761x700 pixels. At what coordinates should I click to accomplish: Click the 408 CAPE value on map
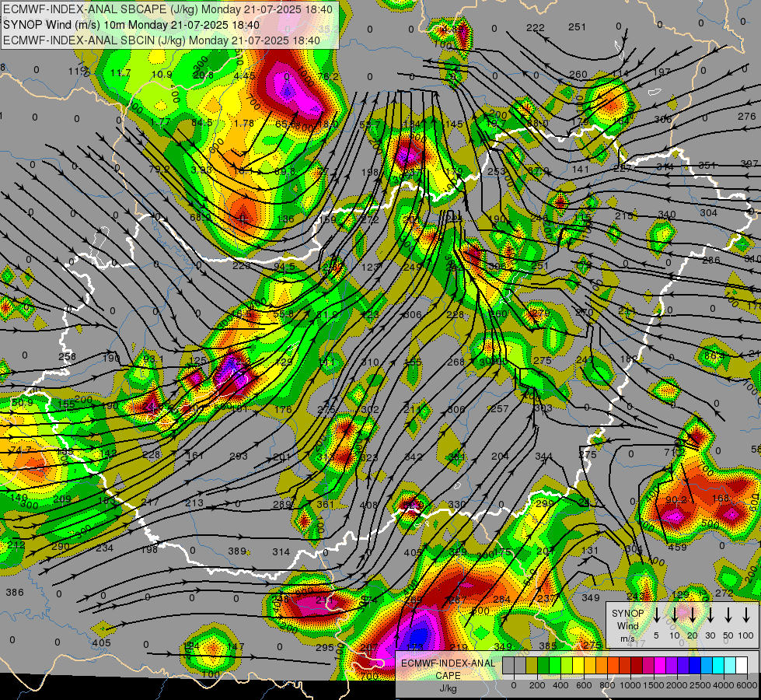[x=368, y=506]
